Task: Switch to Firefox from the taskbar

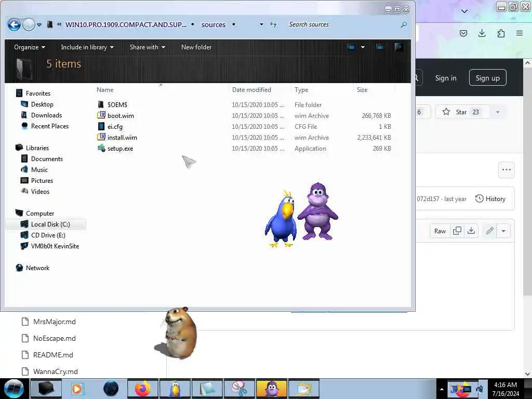Action: [143, 389]
